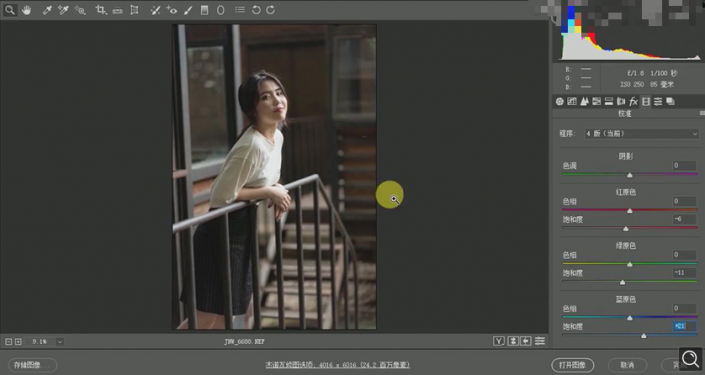The height and width of the screenshot is (375, 705).
Task: Switch to the fx Effects tab
Action: tap(634, 102)
